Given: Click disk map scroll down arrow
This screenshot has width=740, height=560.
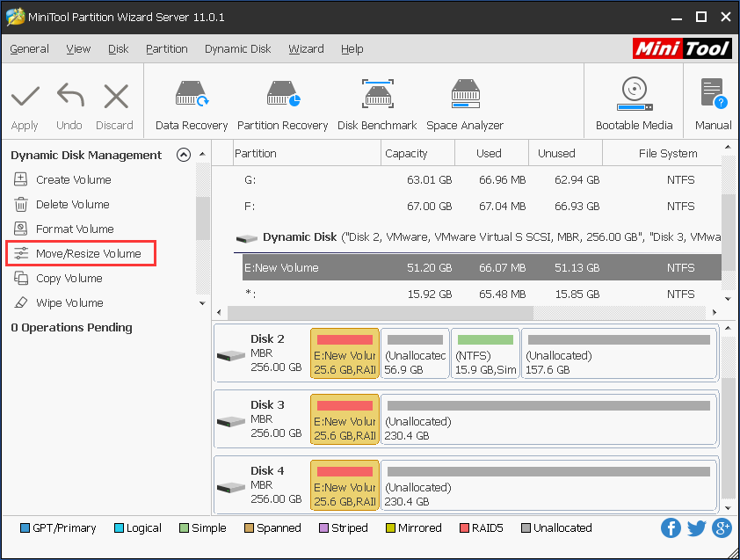Looking at the screenshot, I should [x=728, y=508].
